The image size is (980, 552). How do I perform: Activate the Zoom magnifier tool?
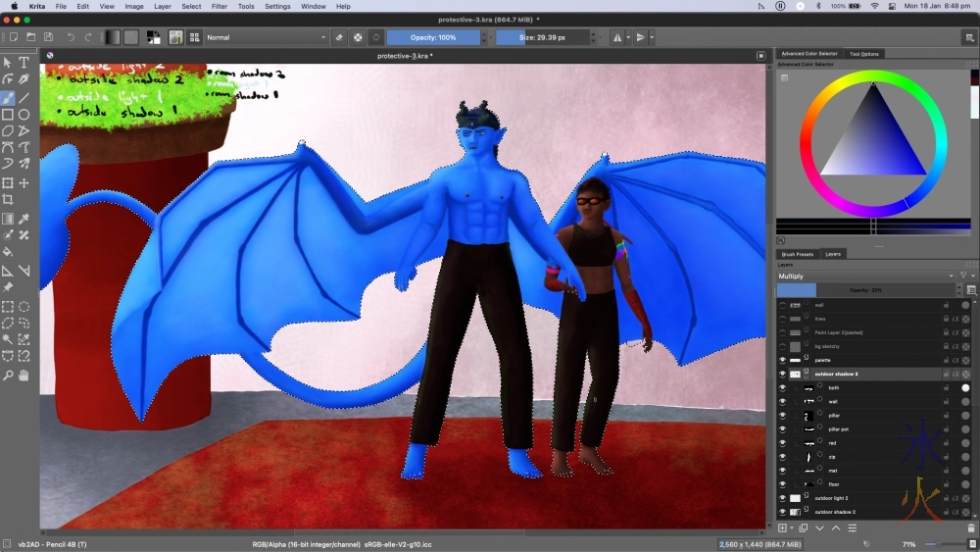pyautogui.click(x=8, y=376)
